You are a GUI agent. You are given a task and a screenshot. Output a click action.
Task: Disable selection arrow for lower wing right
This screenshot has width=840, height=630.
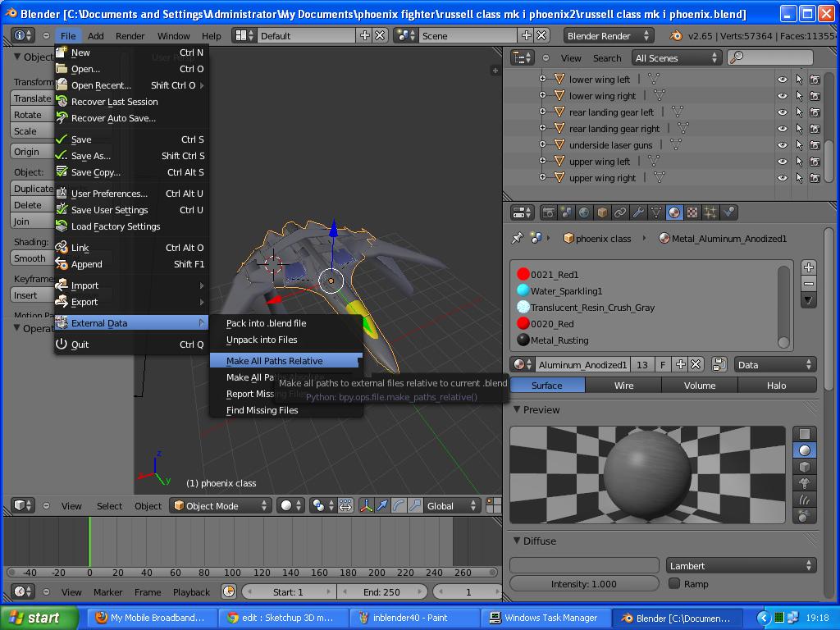pos(797,95)
